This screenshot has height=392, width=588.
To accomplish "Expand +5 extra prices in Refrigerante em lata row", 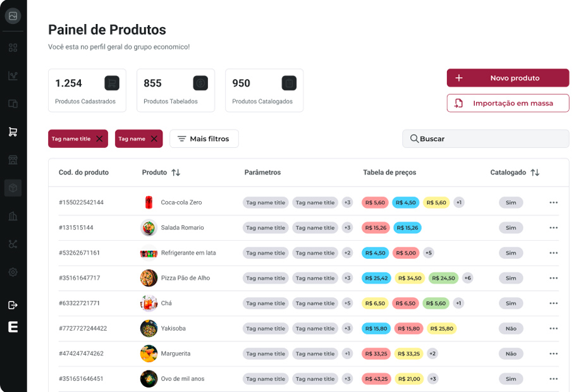I will 429,253.
